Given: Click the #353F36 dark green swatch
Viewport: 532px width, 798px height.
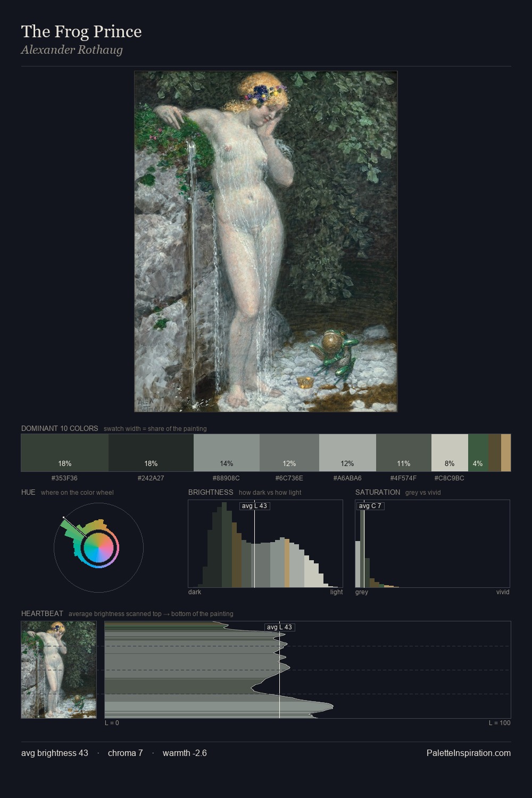Looking at the screenshot, I should [65, 453].
